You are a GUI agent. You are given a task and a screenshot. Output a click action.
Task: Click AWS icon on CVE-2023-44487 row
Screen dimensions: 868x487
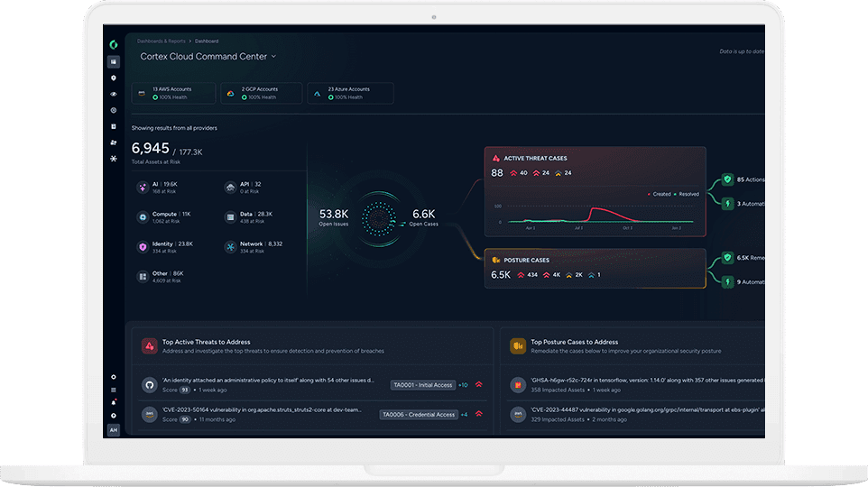pyautogui.click(x=518, y=415)
